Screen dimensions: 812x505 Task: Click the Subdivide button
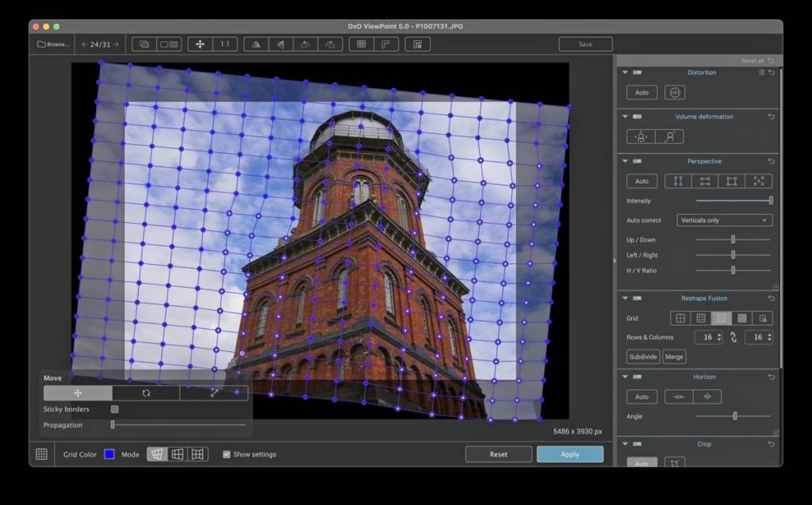642,357
